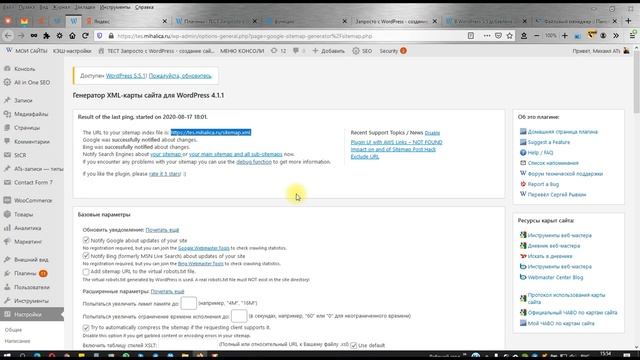640x360 pixels.
Task: Open Комментарии in the sidebar
Action: (32, 142)
